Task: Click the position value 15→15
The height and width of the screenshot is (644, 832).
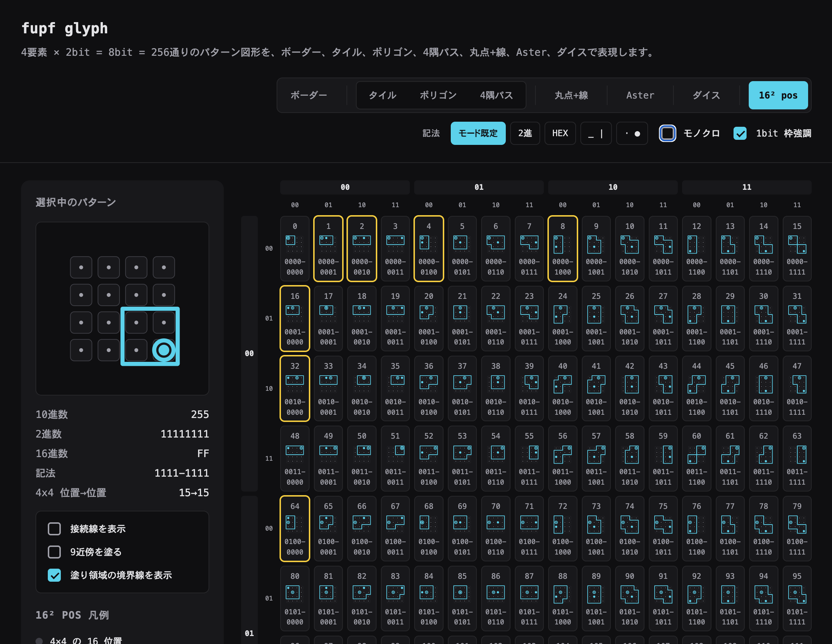Action: [194, 493]
